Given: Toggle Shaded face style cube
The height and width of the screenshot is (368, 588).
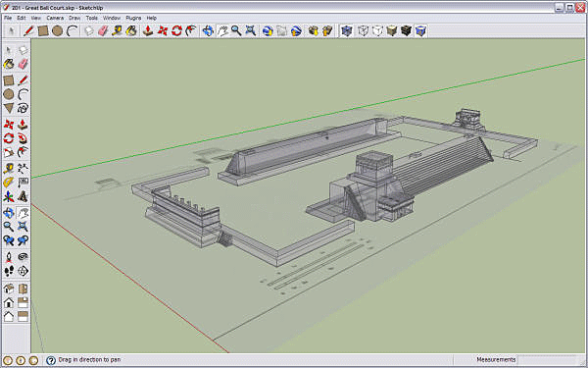Looking at the screenshot, I should [391, 30].
